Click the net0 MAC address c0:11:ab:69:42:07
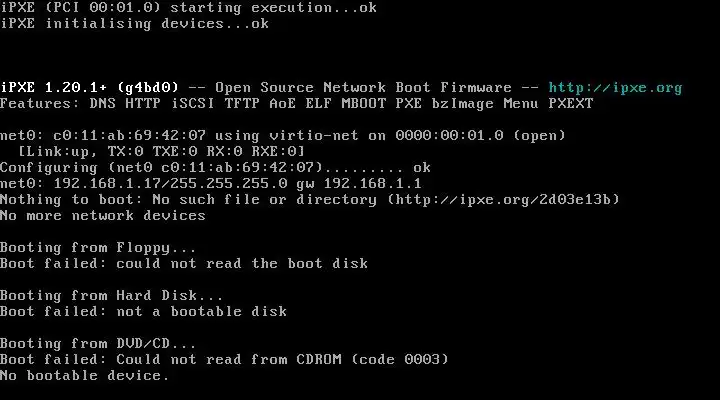Image resolution: width=720 pixels, height=400 pixels. tap(130, 135)
